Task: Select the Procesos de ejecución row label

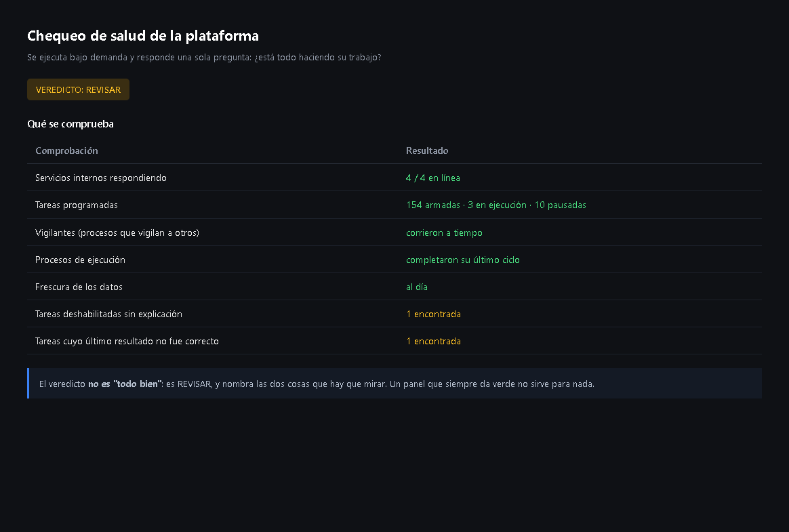Action: (80, 260)
